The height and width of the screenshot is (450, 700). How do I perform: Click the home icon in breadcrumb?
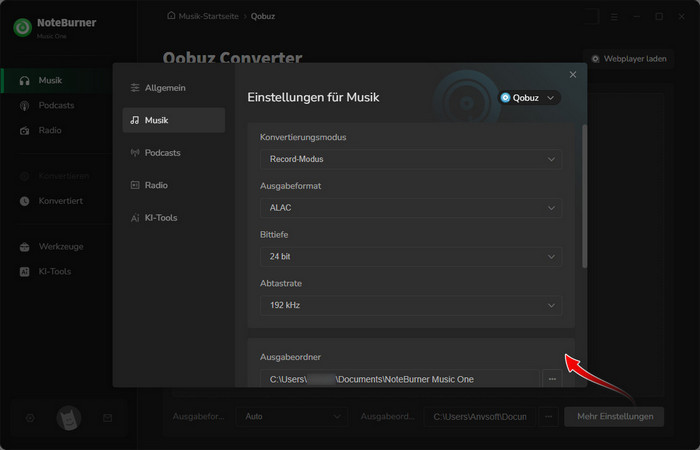click(171, 16)
